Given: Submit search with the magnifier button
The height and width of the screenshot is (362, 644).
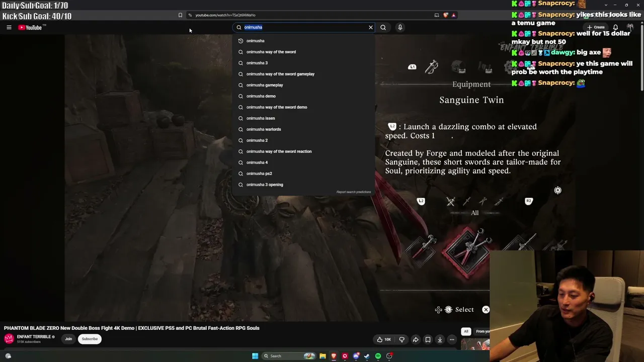Looking at the screenshot, I should tap(383, 27).
